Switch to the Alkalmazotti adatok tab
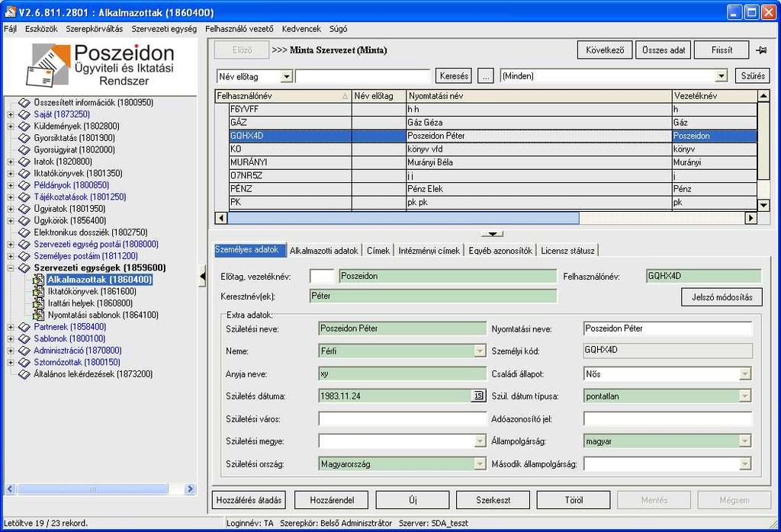781x532 pixels. 323,250
